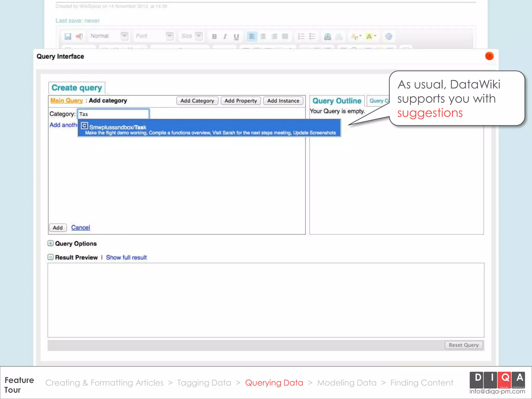Click the select all toolbar icon
This screenshot has width=532, height=399.
(389, 37)
